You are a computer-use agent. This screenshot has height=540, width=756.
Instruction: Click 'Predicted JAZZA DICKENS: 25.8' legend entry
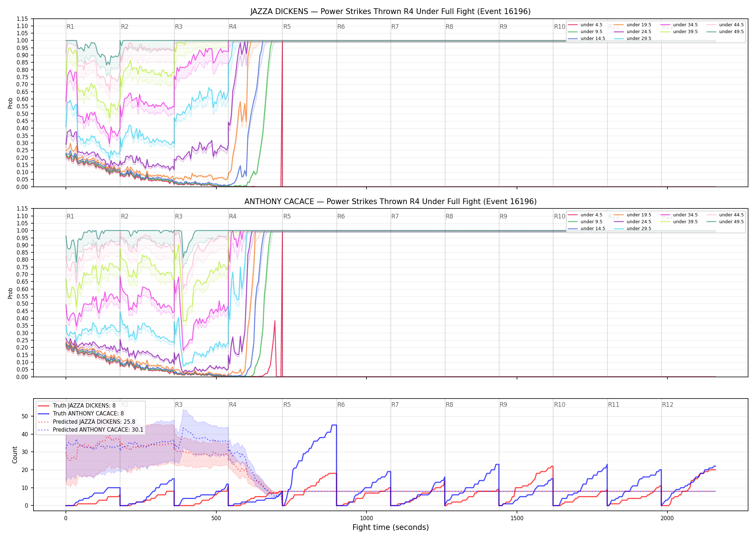(86, 422)
